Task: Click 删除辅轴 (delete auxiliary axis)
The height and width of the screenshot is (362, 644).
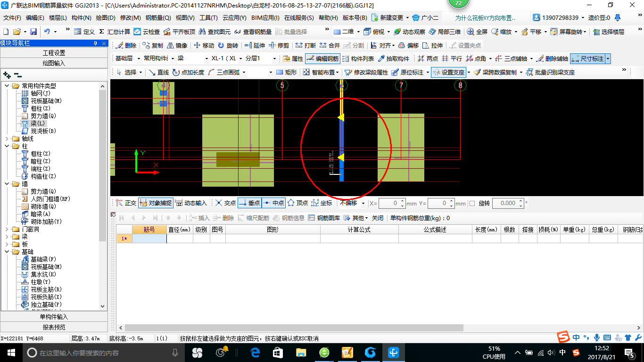Action: point(552,59)
